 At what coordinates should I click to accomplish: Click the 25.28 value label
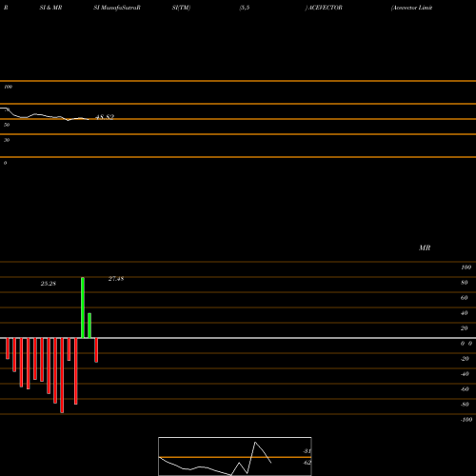click(x=49, y=284)
